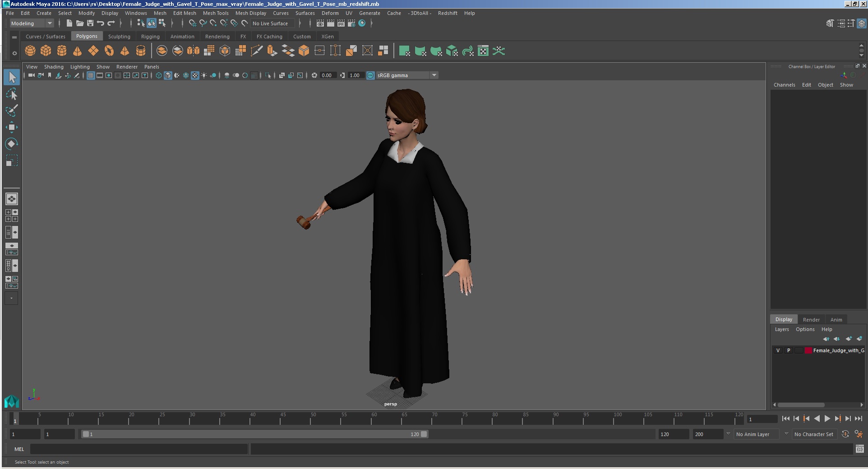Click the Multi-Cut knife tool icon
This screenshot has height=469, width=868.
pos(256,51)
